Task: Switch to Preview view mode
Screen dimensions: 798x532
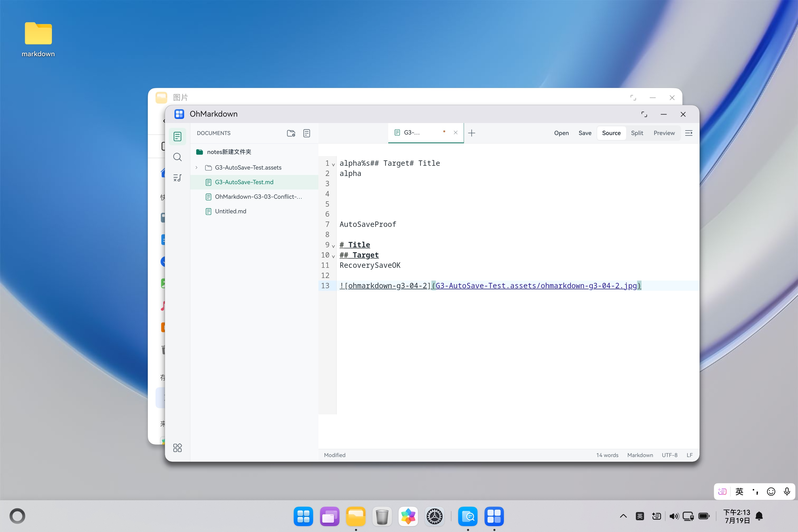Action: click(664, 133)
